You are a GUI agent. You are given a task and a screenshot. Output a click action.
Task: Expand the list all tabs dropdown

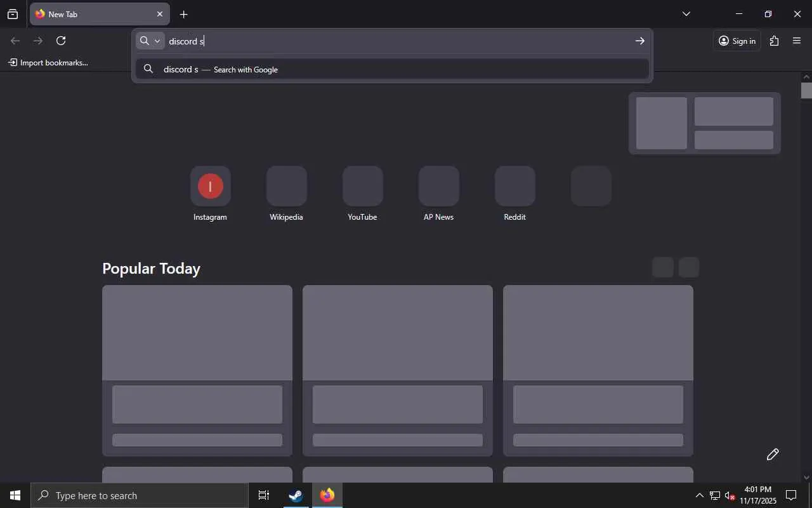pos(686,14)
